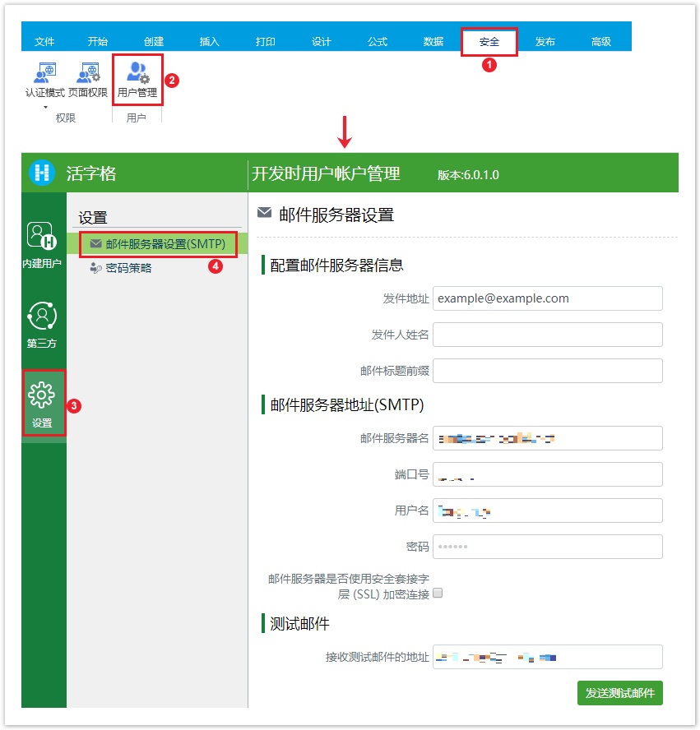Click the 邮件服务器地址(SMTP) section heading
Screen dimensions: 700x730
[x=347, y=404]
